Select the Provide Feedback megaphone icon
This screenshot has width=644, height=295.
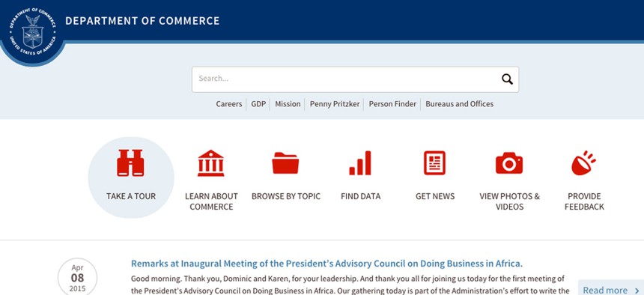click(x=583, y=163)
